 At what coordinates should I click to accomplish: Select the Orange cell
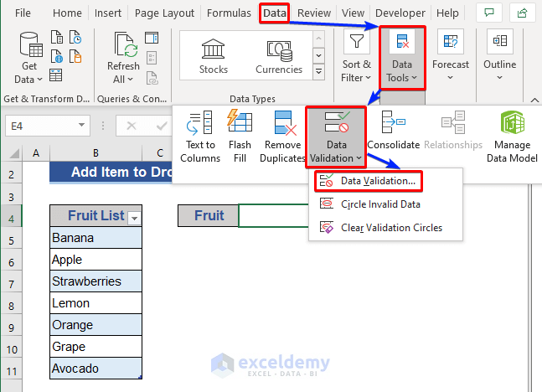pyautogui.click(x=95, y=325)
